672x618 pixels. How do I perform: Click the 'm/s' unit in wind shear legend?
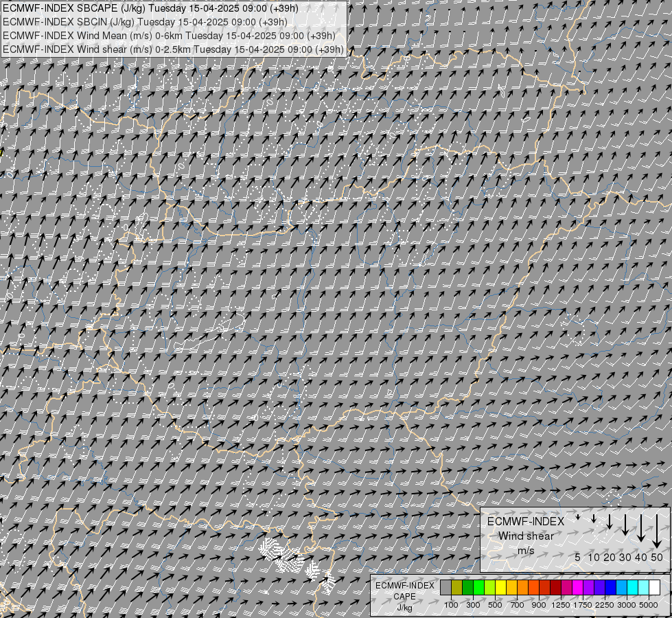(526, 550)
